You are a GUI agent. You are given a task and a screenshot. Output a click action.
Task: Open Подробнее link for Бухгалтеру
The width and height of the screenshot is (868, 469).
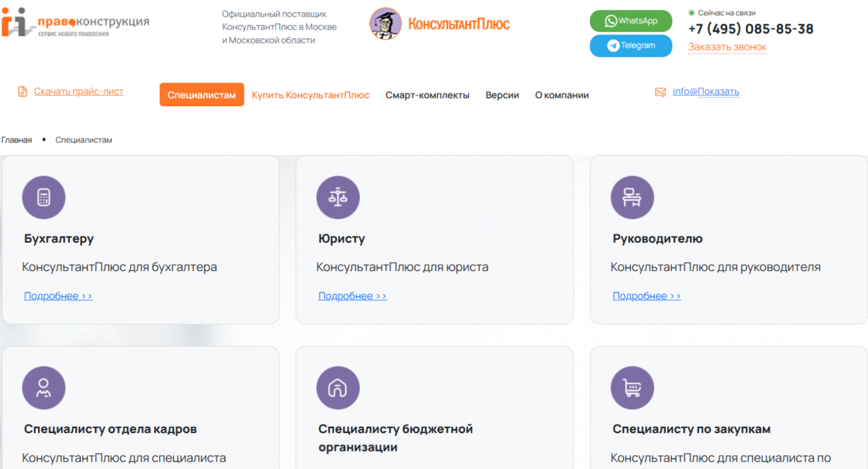click(x=58, y=296)
